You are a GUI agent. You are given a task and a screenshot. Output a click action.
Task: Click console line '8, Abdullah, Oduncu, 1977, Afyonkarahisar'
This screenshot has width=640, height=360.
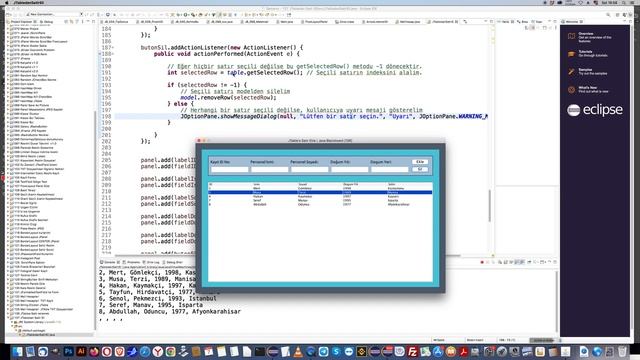click(x=169, y=311)
